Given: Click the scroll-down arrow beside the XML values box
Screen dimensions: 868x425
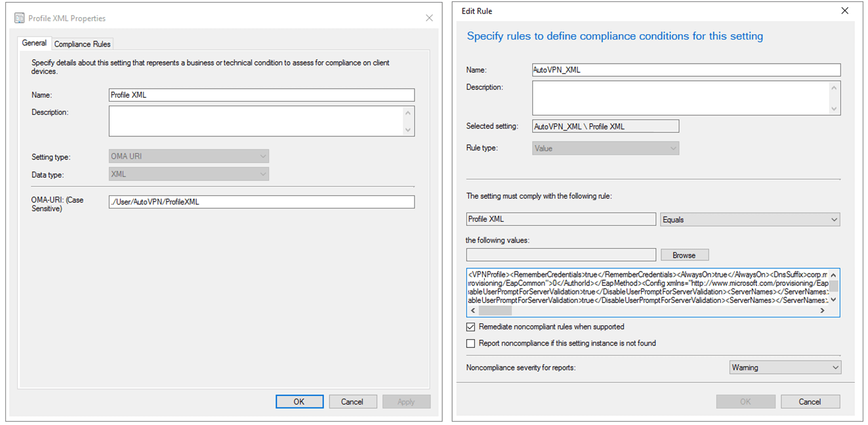Looking at the screenshot, I should [x=835, y=300].
